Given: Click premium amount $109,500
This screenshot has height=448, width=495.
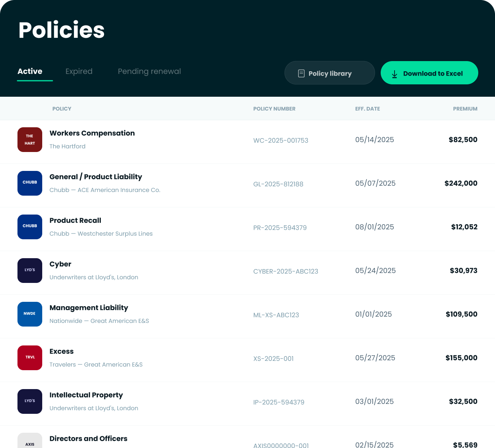Looking at the screenshot, I should [x=462, y=314].
